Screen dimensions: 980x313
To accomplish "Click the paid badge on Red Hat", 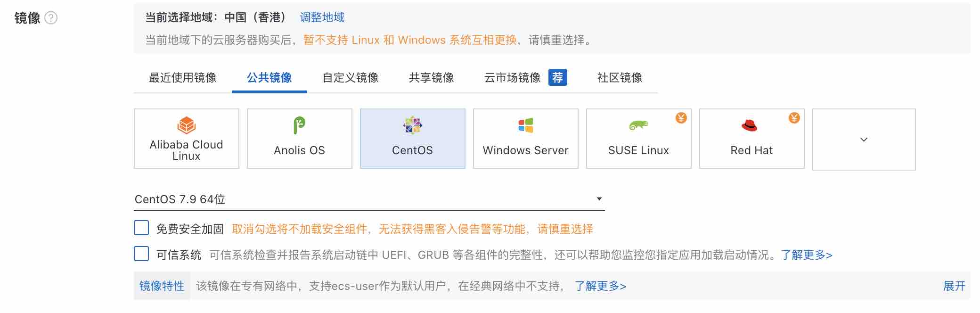I will click(x=794, y=118).
